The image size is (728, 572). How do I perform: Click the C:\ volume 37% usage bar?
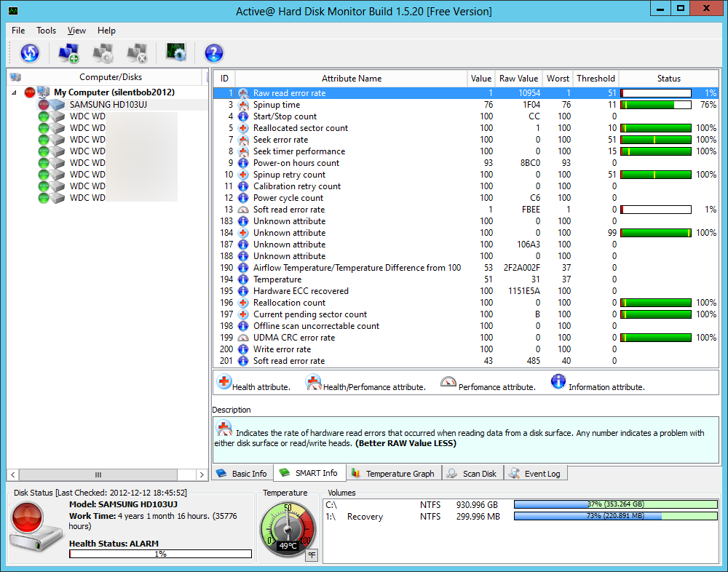pos(616,504)
